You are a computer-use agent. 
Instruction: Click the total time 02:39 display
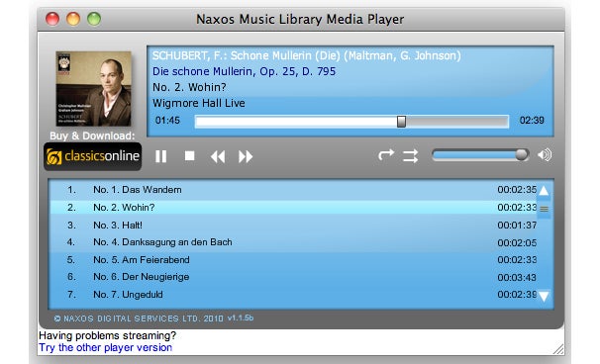click(x=532, y=121)
